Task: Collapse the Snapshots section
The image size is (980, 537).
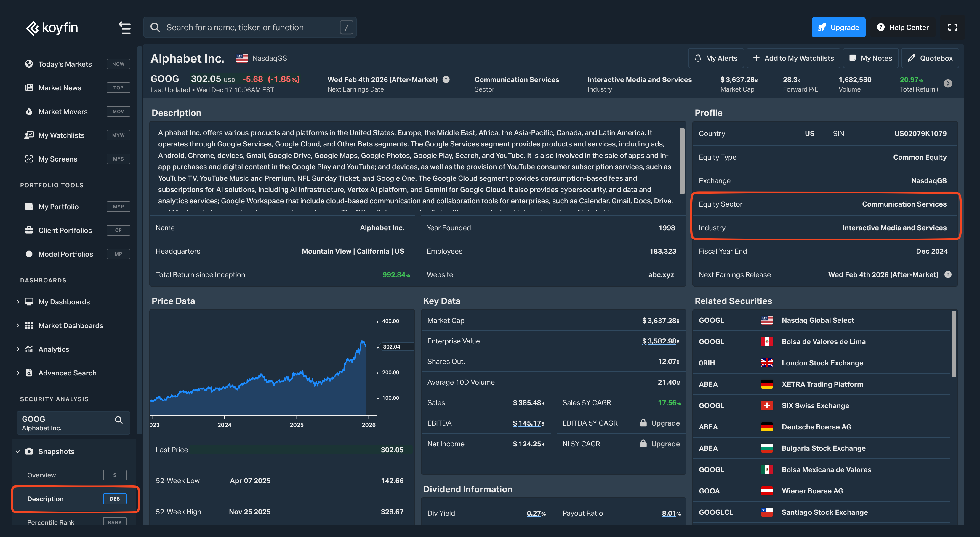Action: [x=18, y=452]
